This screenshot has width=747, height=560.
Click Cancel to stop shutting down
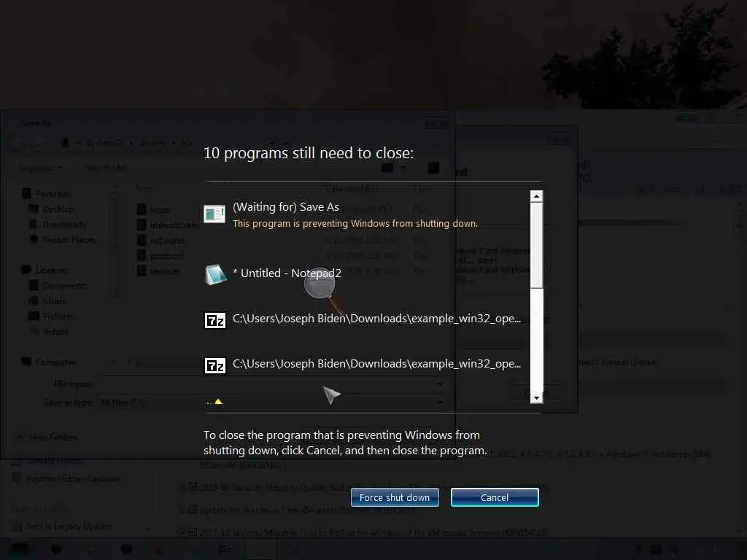(x=495, y=497)
